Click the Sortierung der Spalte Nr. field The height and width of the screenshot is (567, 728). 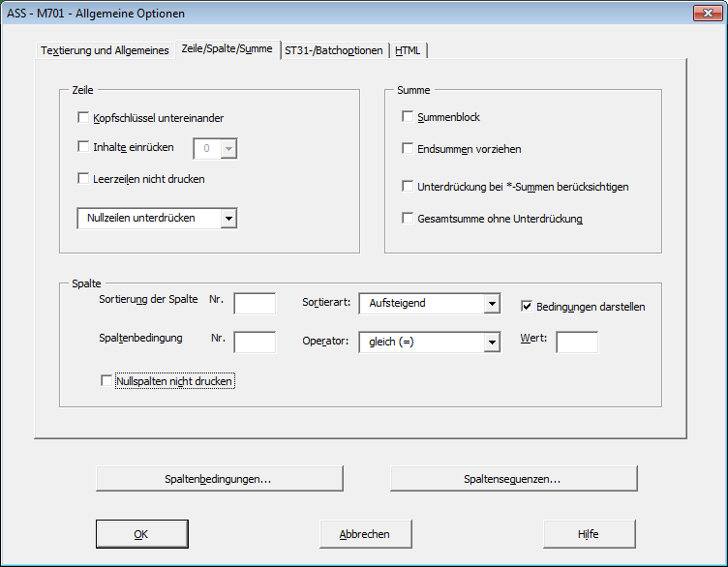255,304
